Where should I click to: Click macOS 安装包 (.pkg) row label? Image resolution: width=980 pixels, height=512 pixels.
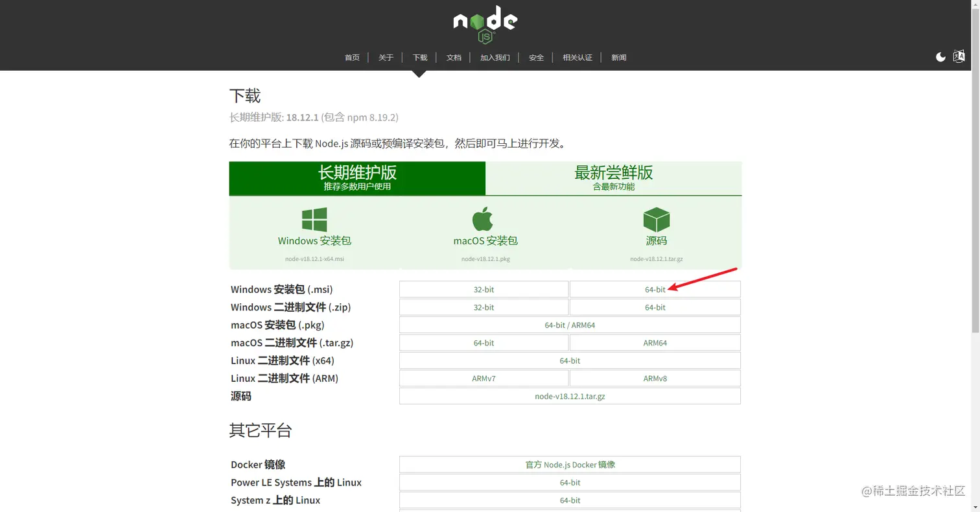[x=277, y=325]
